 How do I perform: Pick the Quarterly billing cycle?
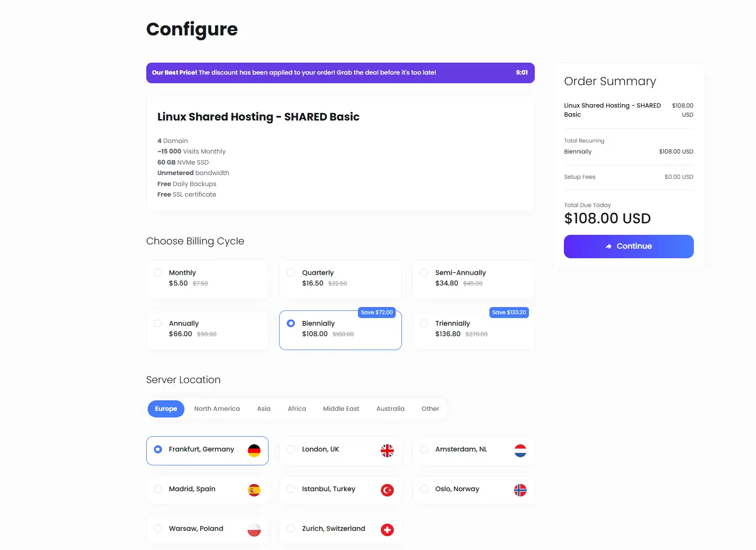tap(340, 279)
